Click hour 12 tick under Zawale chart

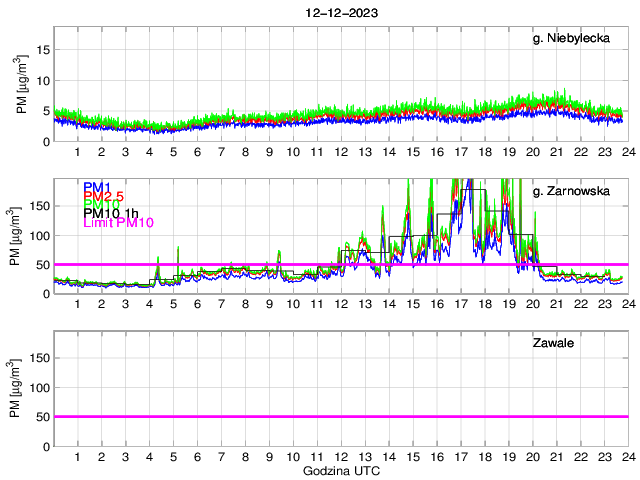(x=340, y=457)
